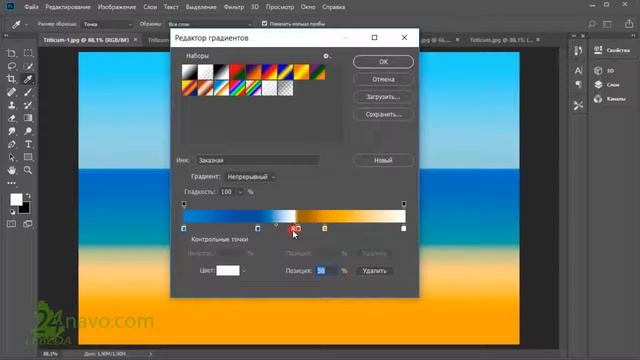Open the Character panel 'A' icon
The height and width of the screenshot is (360, 640).
(578, 71)
